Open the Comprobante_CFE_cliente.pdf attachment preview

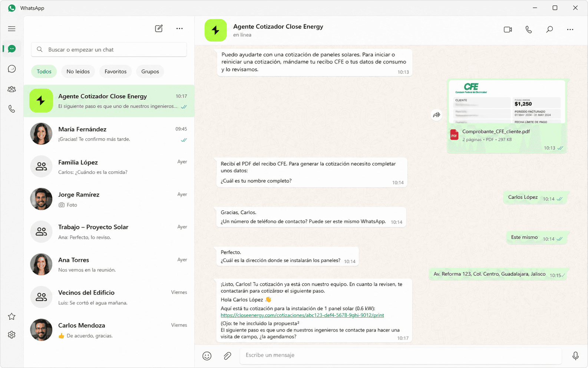pyautogui.click(x=507, y=102)
